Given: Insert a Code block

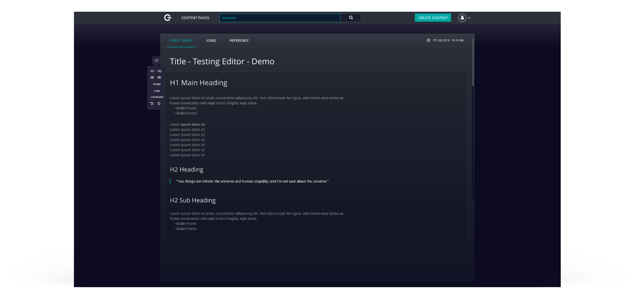Looking at the screenshot, I should click(157, 91).
